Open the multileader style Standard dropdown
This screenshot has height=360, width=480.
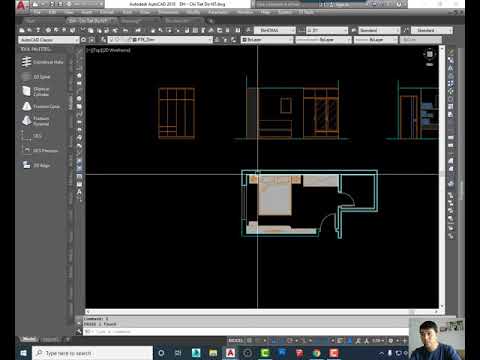(x=432, y=30)
